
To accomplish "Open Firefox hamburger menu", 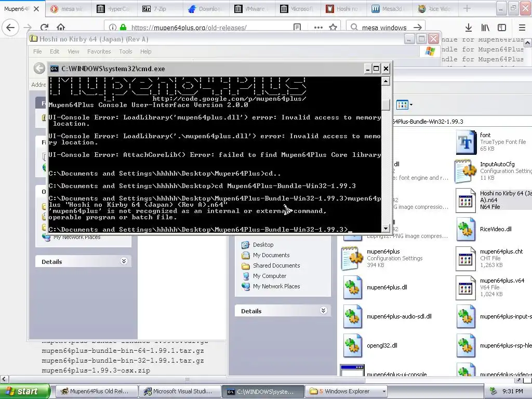I will [522, 27].
